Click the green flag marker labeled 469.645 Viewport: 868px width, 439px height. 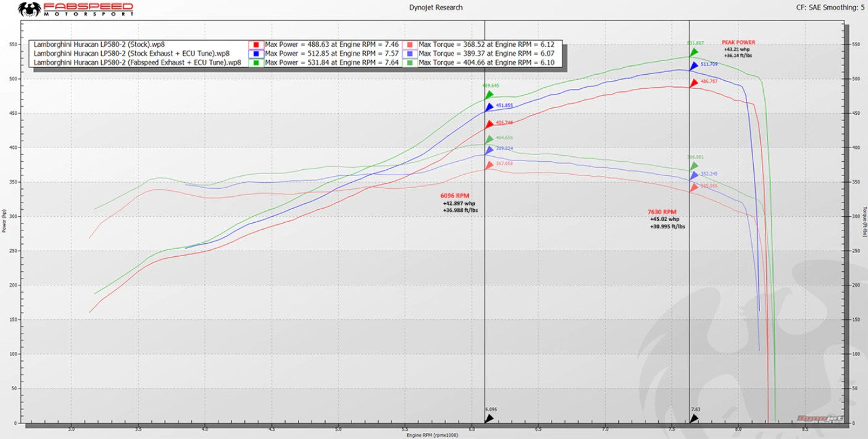pos(489,94)
